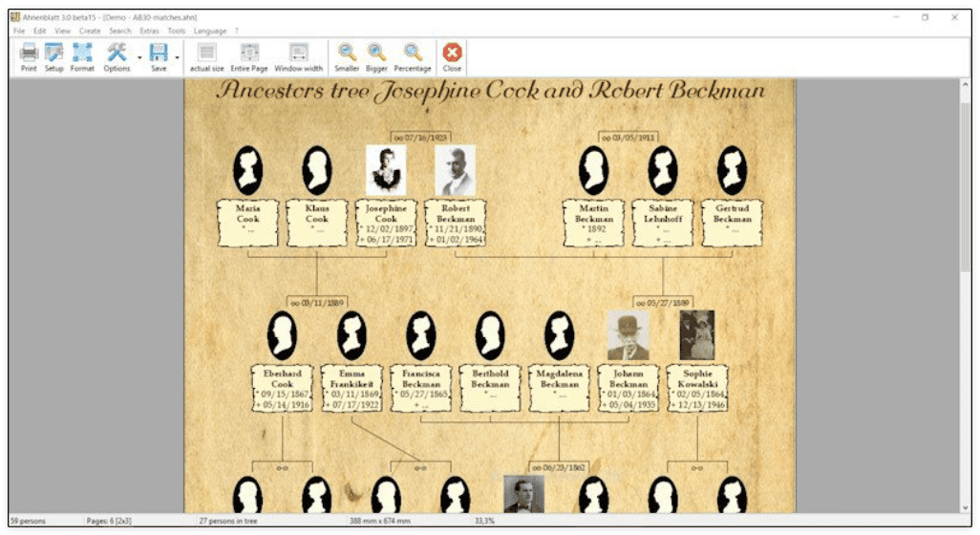Click marriage date 06/23/1862 label
The height and width of the screenshot is (535, 980).
[x=559, y=467]
